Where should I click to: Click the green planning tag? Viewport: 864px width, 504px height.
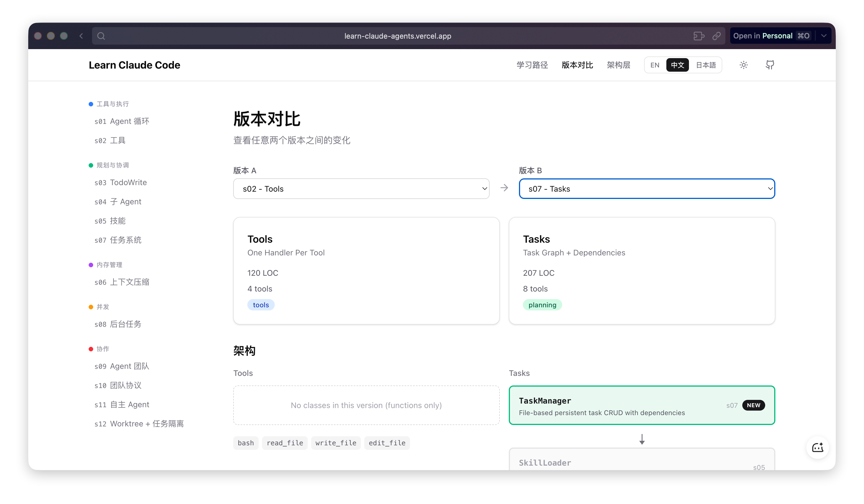click(x=542, y=305)
